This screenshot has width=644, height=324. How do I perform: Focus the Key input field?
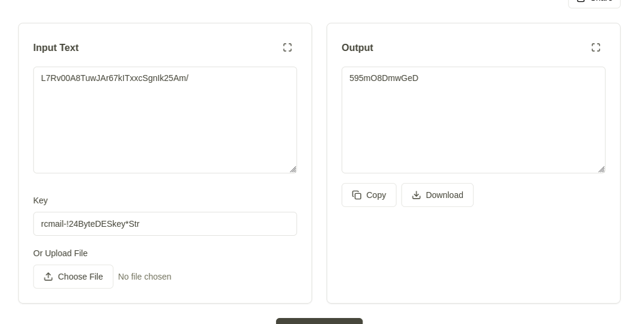pyautogui.click(x=165, y=224)
